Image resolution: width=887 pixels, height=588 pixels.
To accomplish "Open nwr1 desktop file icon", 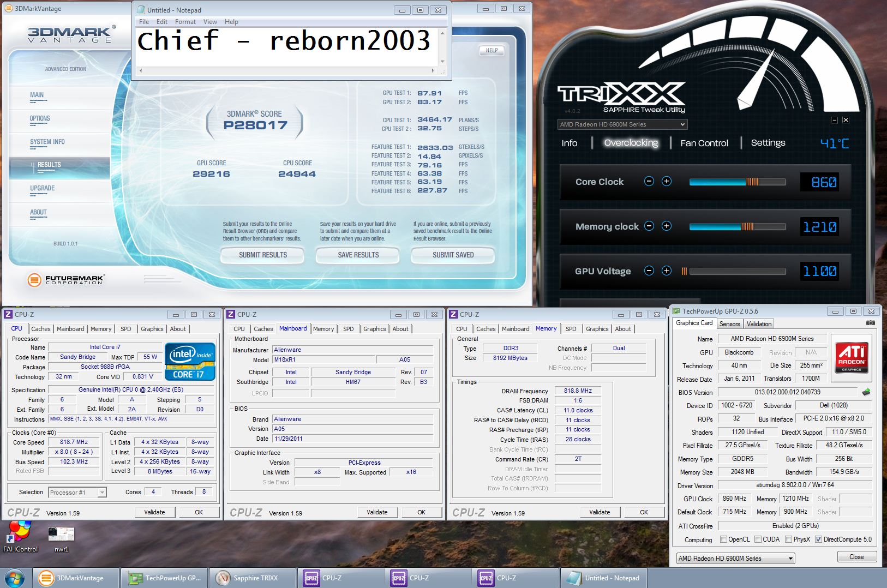I will (61, 539).
